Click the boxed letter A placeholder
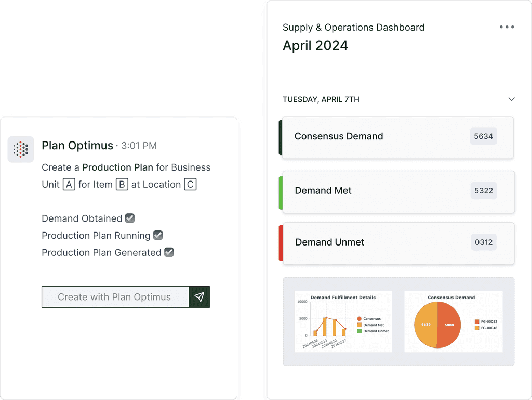Image resolution: width=532 pixels, height=400 pixels. tap(69, 185)
